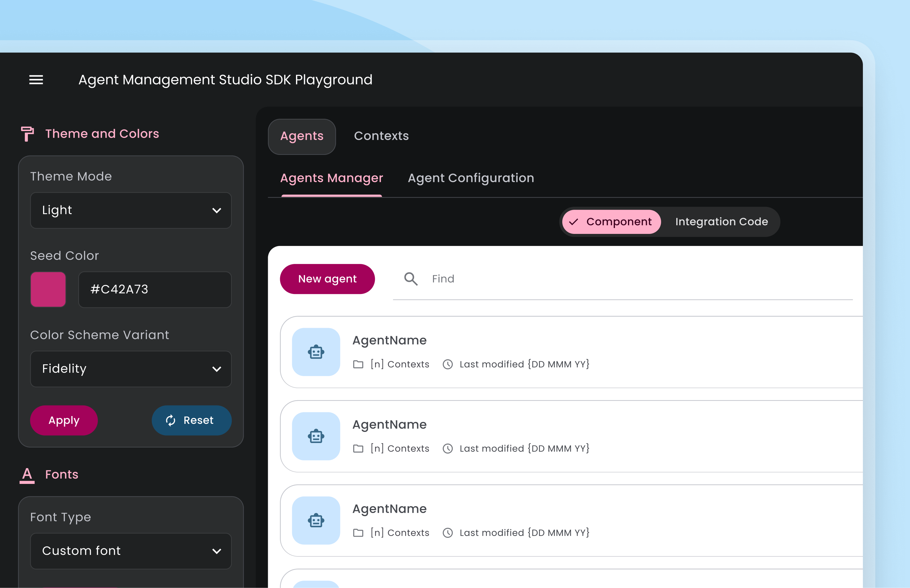The image size is (910, 588).
Task: Click the paint roller Theme icon
Action: 27,134
